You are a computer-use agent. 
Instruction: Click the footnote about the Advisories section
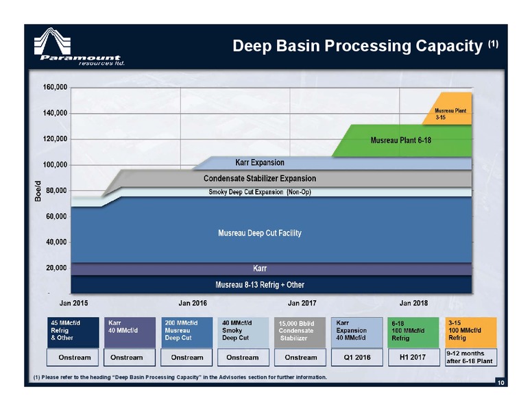click(180, 377)
